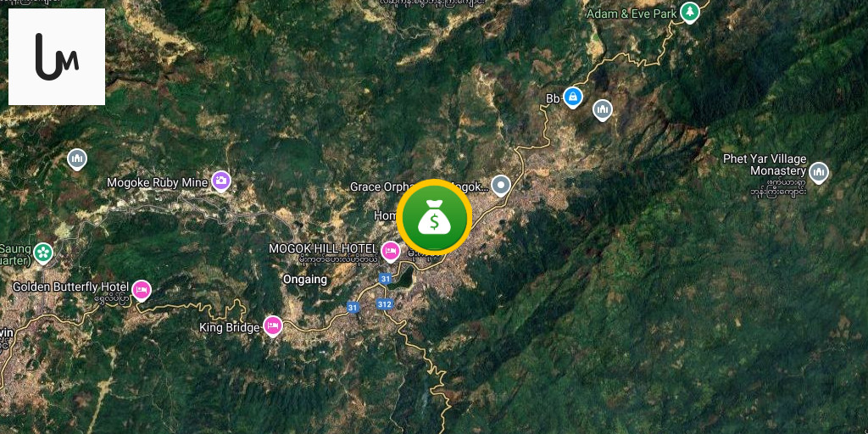Click the green flower pin near Saung
The image size is (868, 434).
(x=43, y=253)
